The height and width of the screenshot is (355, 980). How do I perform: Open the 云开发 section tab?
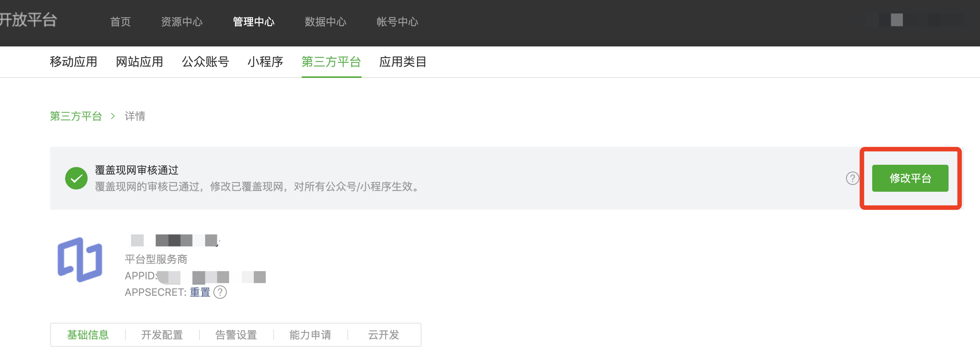point(383,335)
